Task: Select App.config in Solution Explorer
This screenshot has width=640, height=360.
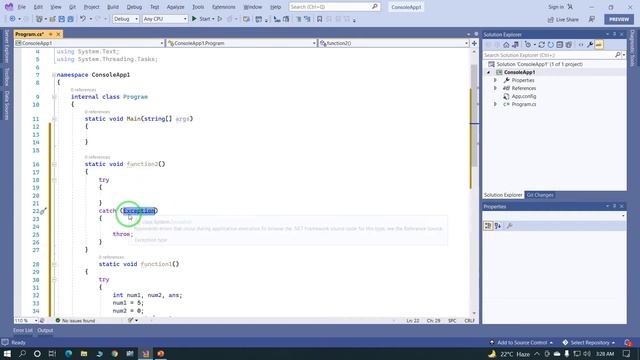Action: (x=524, y=96)
